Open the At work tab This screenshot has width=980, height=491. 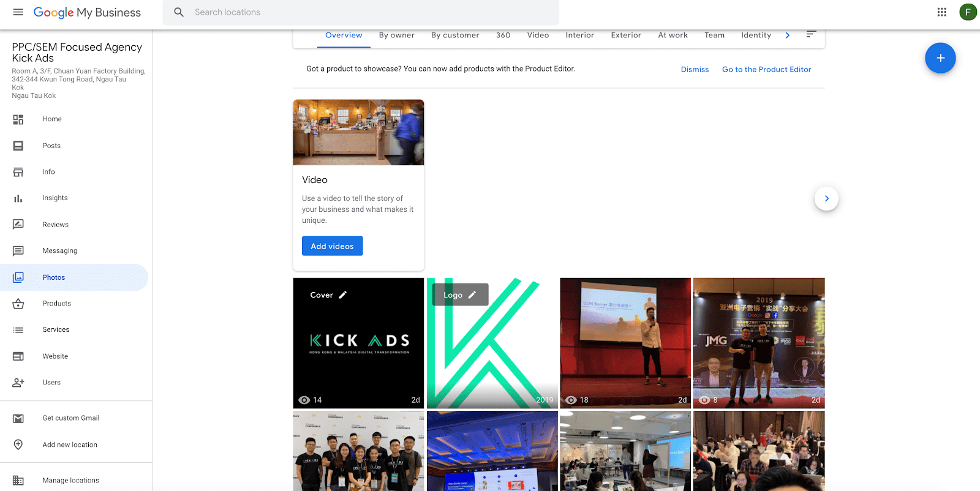[673, 36]
